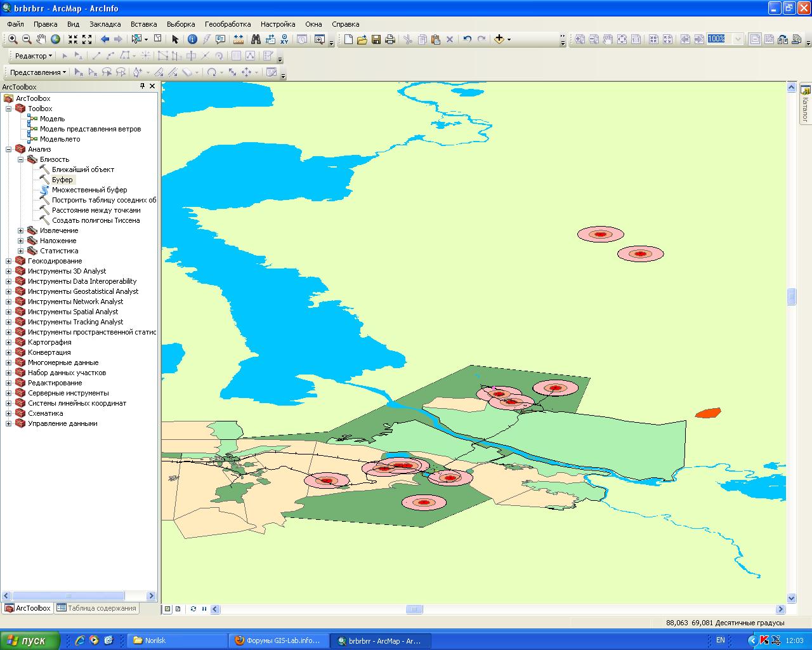Click the Full Extent globe icon
The width and height of the screenshot is (812, 650).
[x=56, y=39]
